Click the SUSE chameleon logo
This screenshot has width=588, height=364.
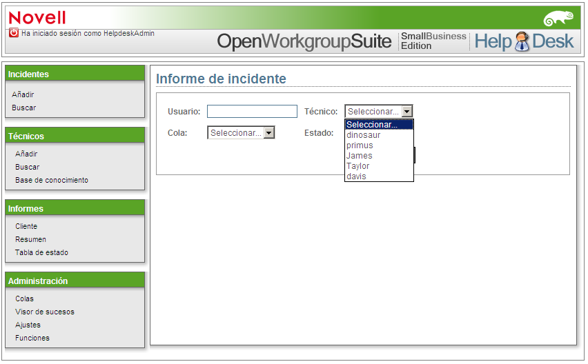pos(559,19)
